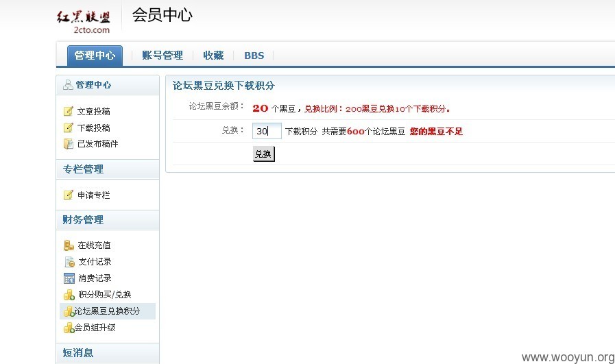Click the 申请专栏 pencil icon

tap(69, 195)
